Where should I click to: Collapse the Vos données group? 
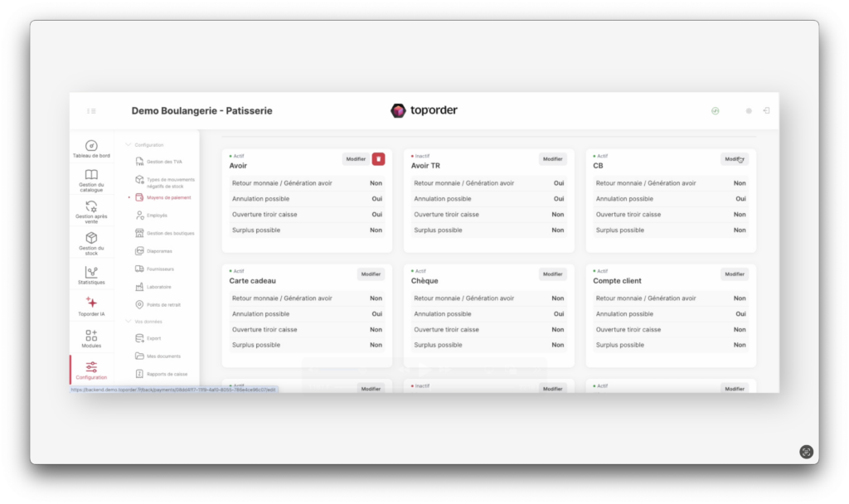click(x=129, y=321)
